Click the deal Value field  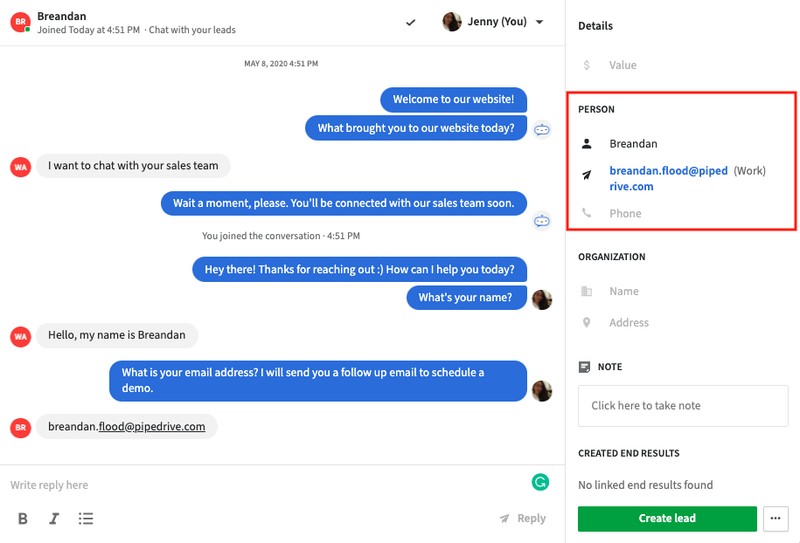pos(622,65)
